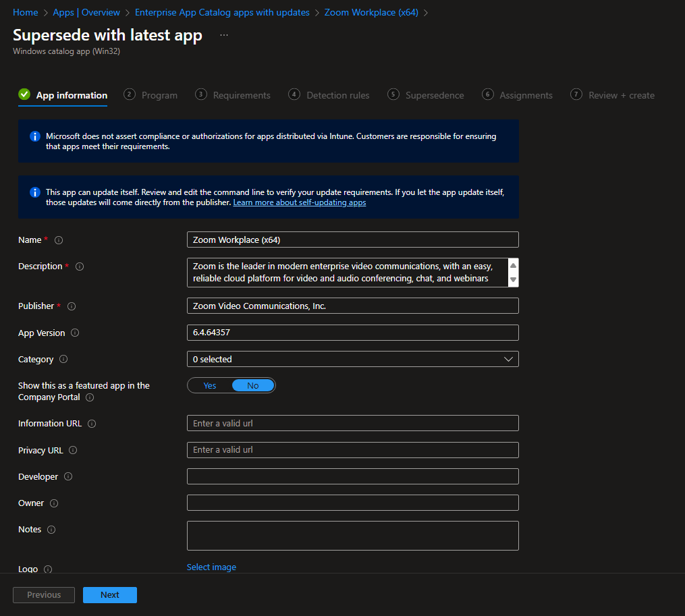This screenshot has height=616, width=685.
Task: Click the Name input field
Action: click(352, 240)
